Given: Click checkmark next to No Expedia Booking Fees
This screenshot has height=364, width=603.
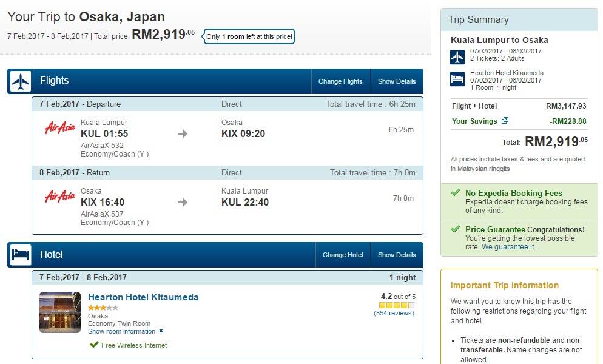Looking at the screenshot, I should click(456, 192).
